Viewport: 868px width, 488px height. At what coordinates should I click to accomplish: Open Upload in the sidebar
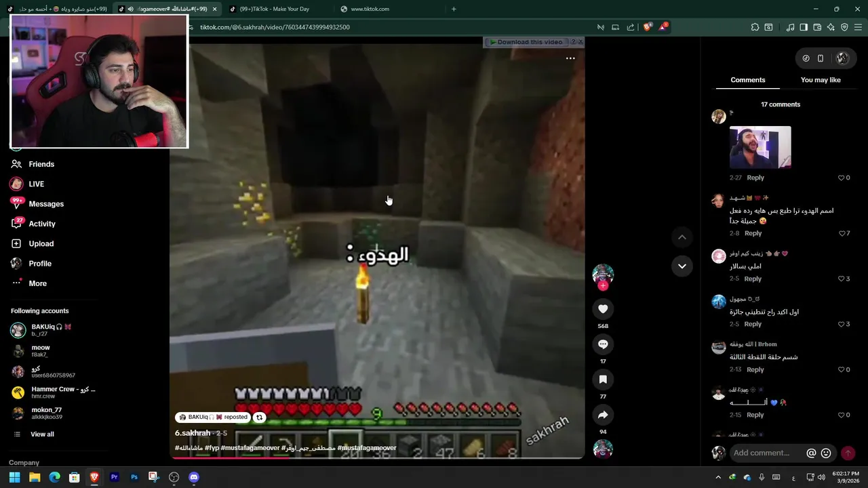tap(41, 243)
